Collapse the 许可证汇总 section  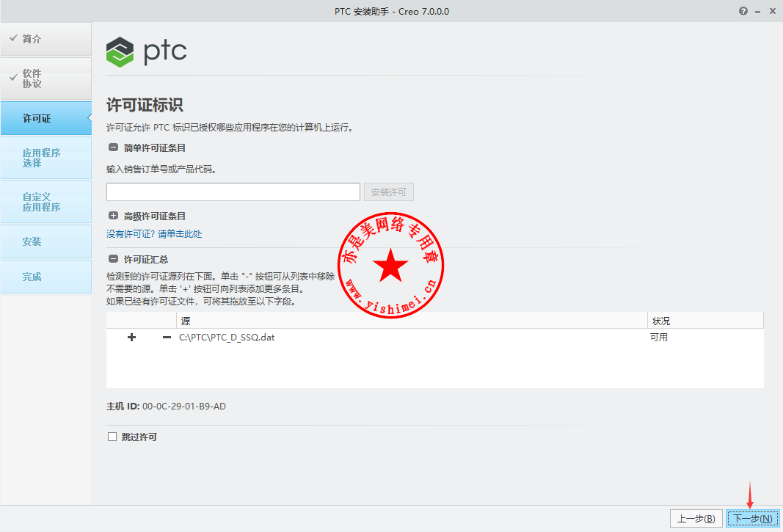113,259
